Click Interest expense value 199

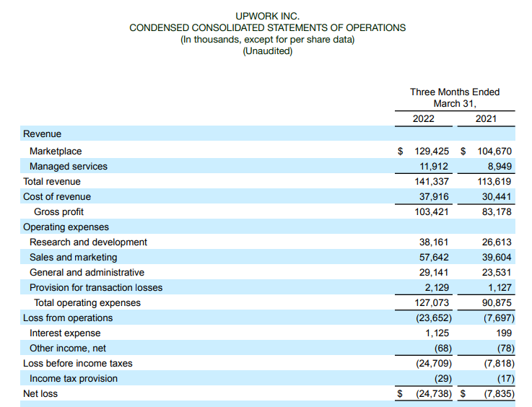(x=504, y=333)
